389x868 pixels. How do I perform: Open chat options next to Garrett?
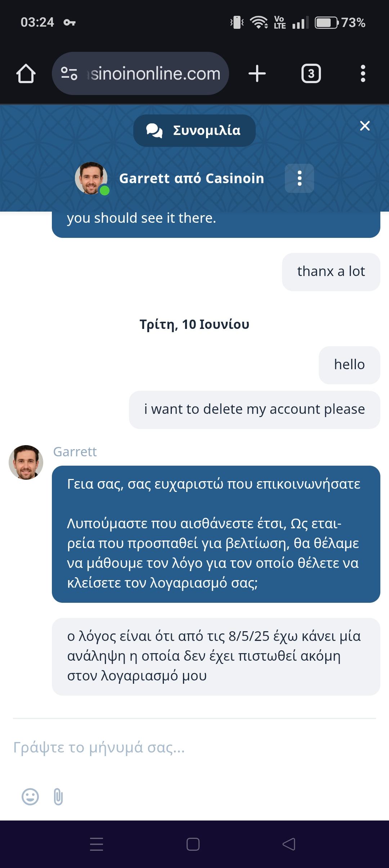pos(299,178)
